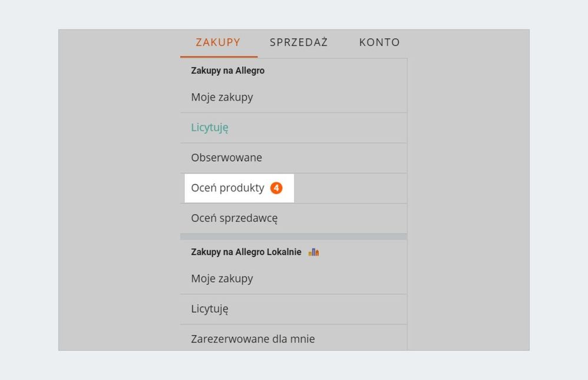
Task: Click the Zakupy na Allegro section heading
Action: point(228,71)
